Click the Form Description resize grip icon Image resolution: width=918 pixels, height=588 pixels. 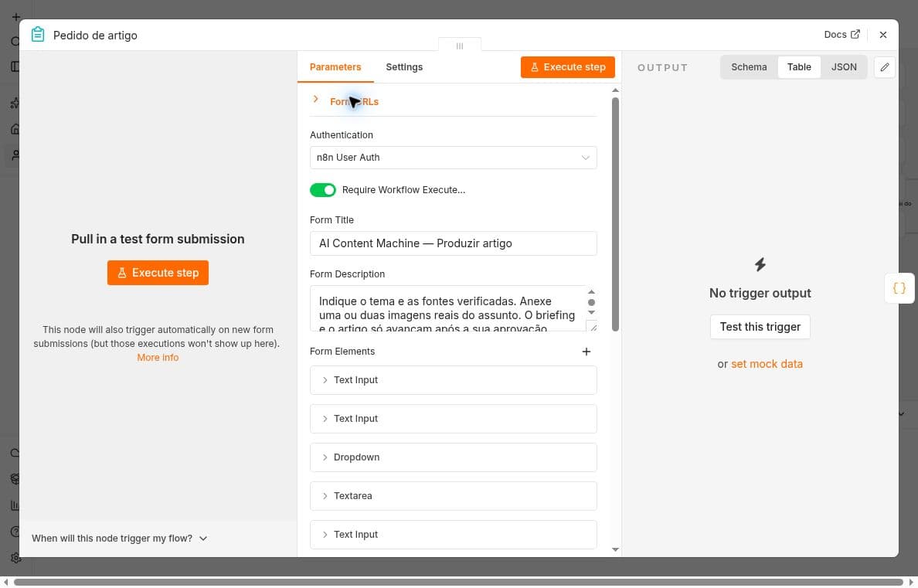point(593,327)
